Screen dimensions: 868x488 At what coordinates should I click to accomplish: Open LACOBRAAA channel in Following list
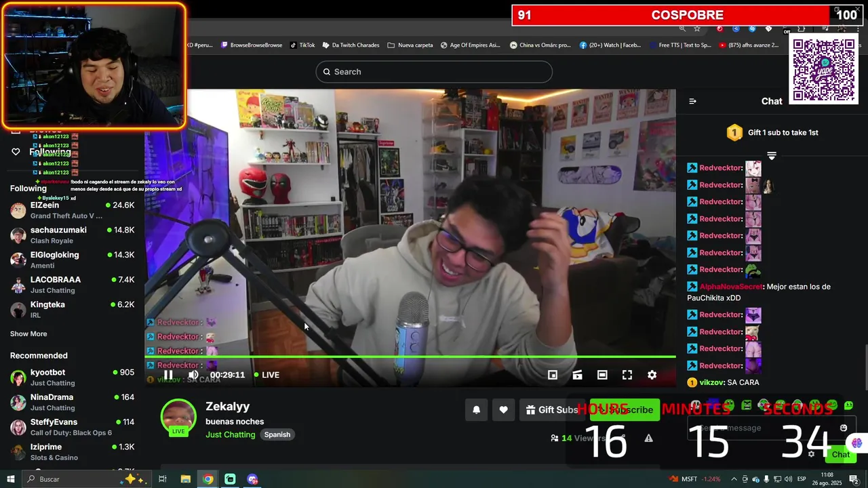click(x=72, y=285)
